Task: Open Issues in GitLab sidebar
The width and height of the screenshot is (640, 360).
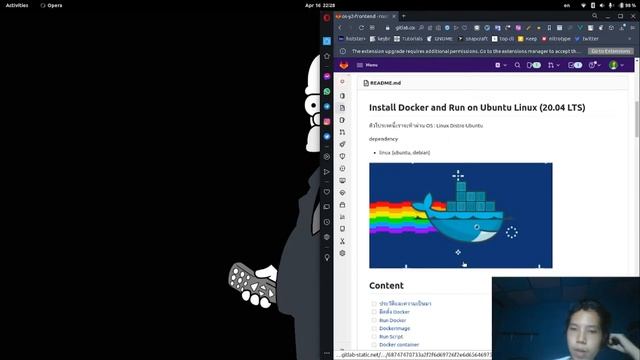Action: click(x=342, y=120)
